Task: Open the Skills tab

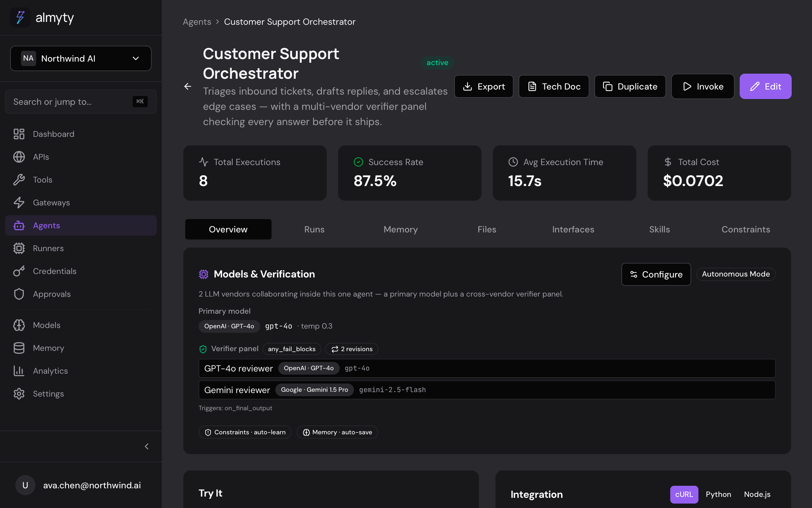Action: click(x=659, y=229)
